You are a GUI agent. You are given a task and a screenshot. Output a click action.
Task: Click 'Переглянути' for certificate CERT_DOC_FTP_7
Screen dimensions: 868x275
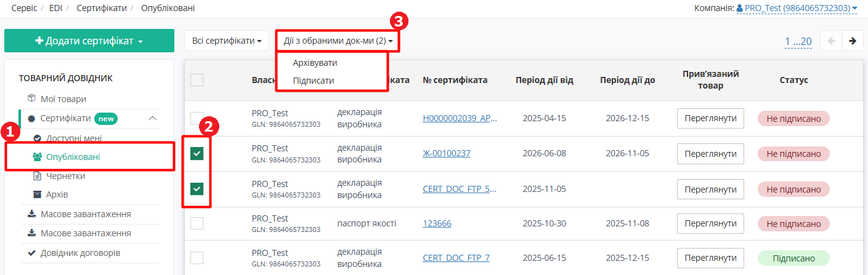tap(710, 258)
